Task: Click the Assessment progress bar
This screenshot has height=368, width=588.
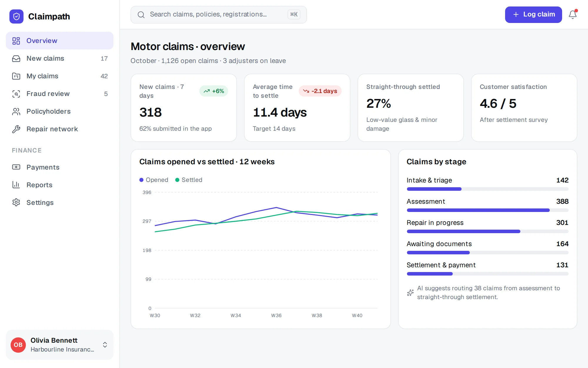Action: pyautogui.click(x=487, y=210)
